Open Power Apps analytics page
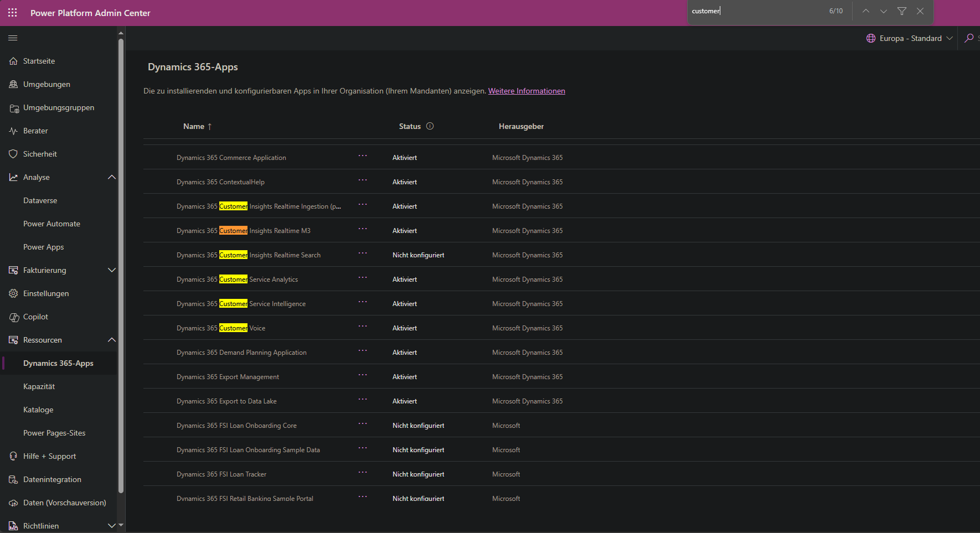The height and width of the screenshot is (533, 980). click(x=43, y=247)
